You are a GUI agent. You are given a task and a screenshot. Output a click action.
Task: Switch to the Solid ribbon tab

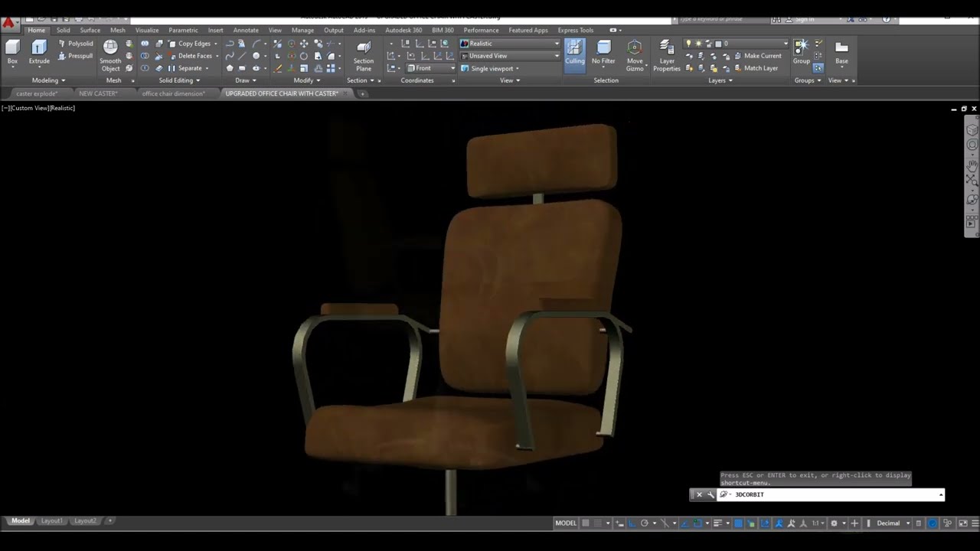[x=63, y=31]
